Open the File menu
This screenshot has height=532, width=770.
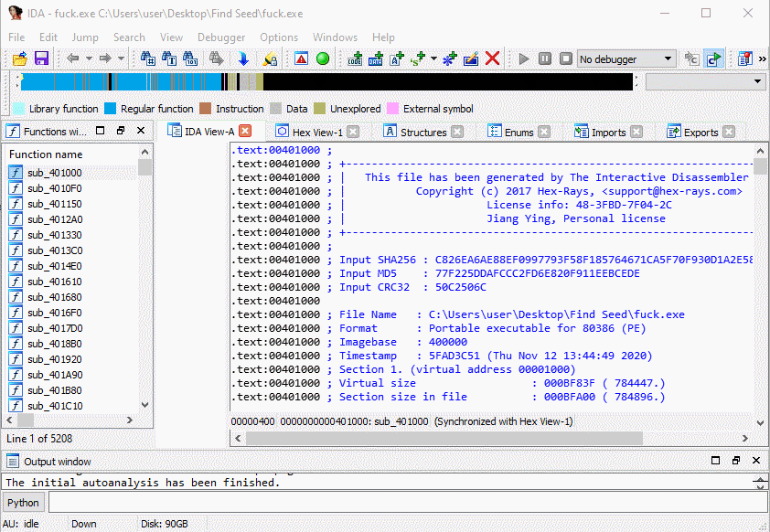click(x=16, y=37)
